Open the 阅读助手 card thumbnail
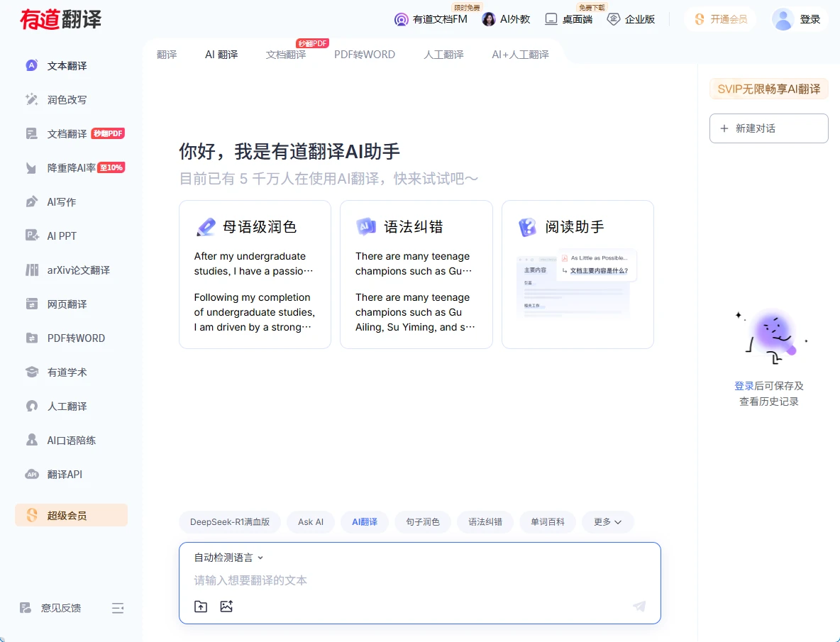The width and height of the screenshot is (840, 642). (577, 284)
